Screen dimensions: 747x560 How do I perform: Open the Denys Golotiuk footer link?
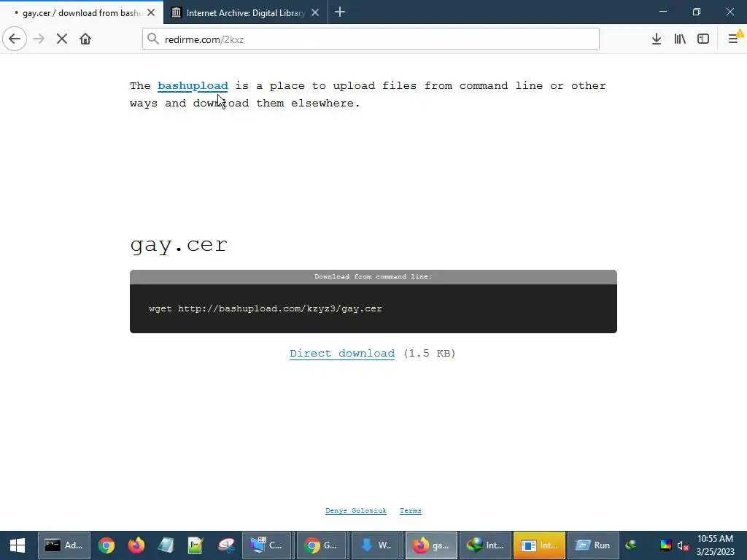click(356, 510)
